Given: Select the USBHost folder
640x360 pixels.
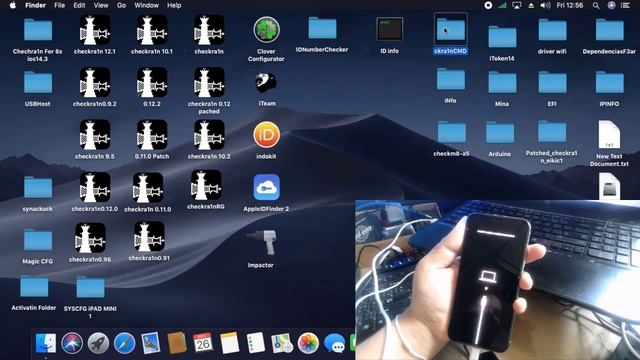Looking at the screenshot, I should coord(38,82).
